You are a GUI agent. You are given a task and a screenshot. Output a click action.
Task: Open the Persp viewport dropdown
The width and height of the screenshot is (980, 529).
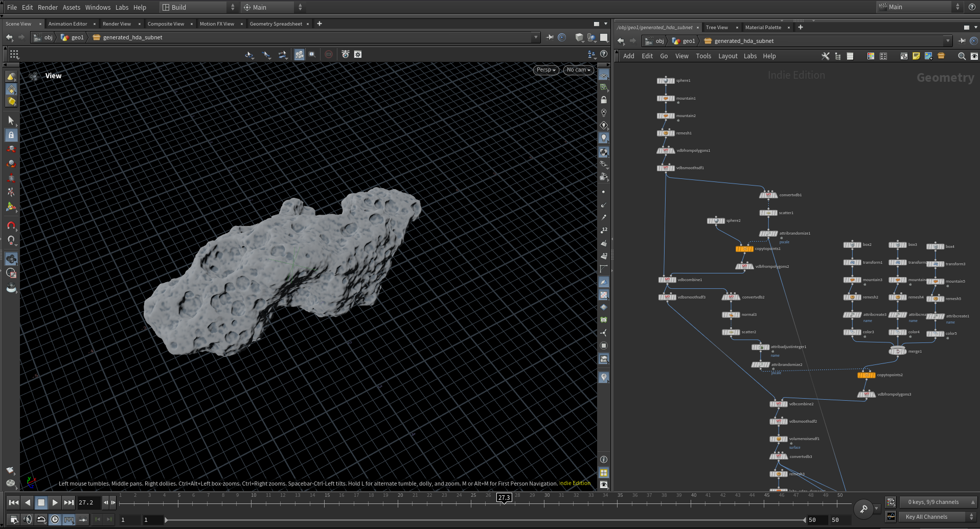tap(545, 70)
